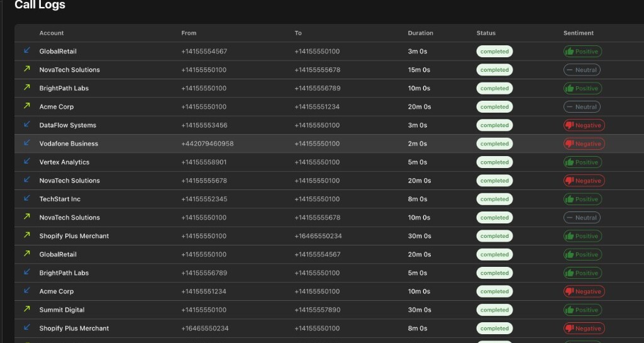Click completed status badge on Summit Digital row
Viewport: 644px width, 343px height.
(494, 310)
